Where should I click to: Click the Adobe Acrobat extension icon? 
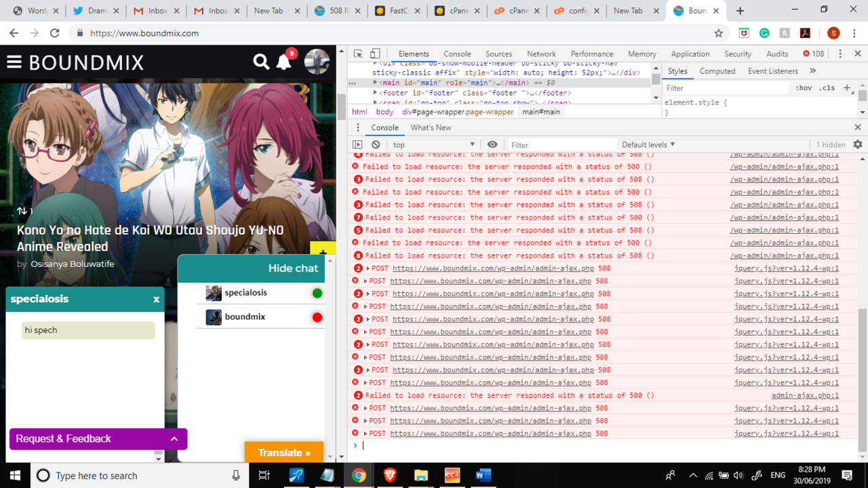804,33
